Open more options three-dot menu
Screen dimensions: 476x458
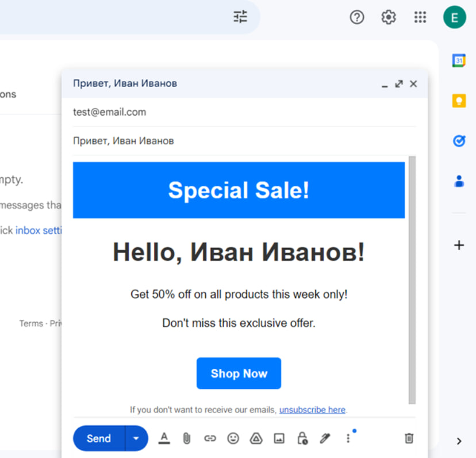(348, 438)
